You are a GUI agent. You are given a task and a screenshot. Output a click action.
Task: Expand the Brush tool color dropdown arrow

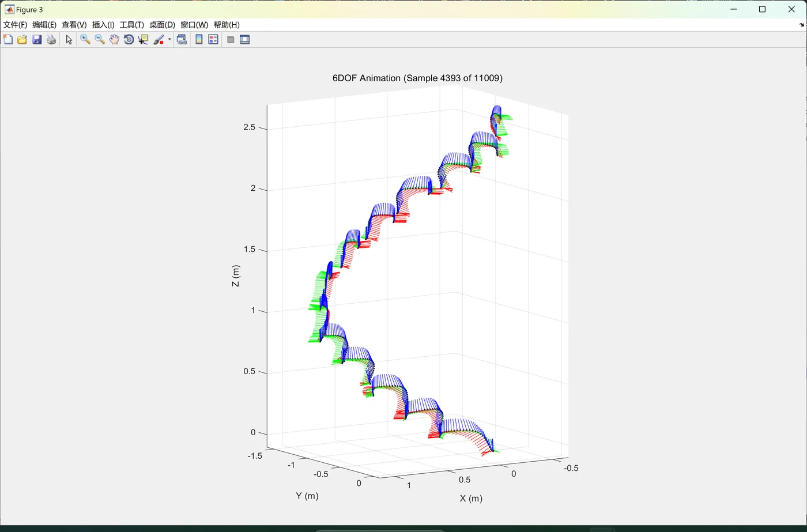click(169, 39)
